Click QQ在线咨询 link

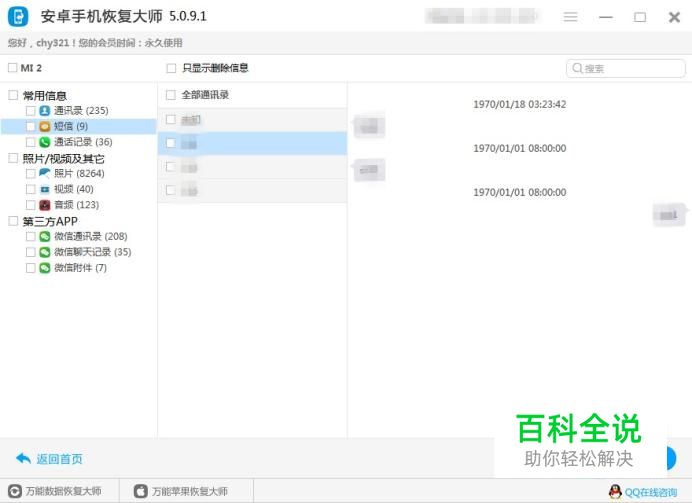pyautogui.click(x=651, y=492)
